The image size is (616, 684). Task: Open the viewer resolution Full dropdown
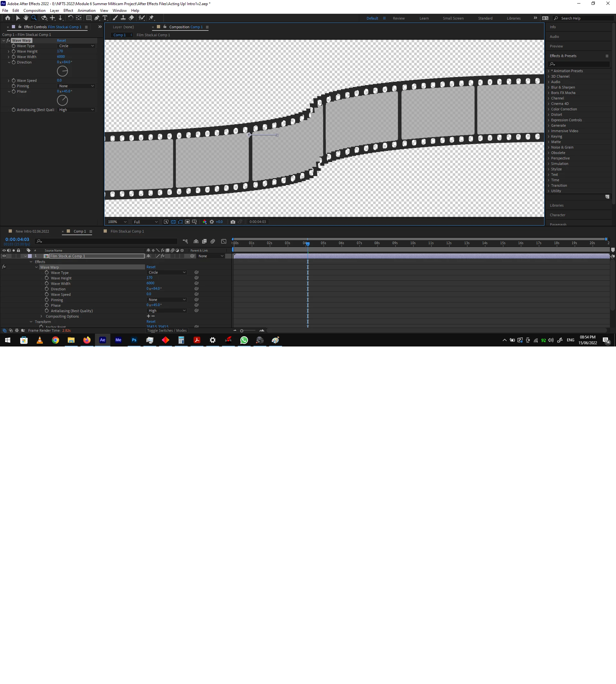(146, 222)
